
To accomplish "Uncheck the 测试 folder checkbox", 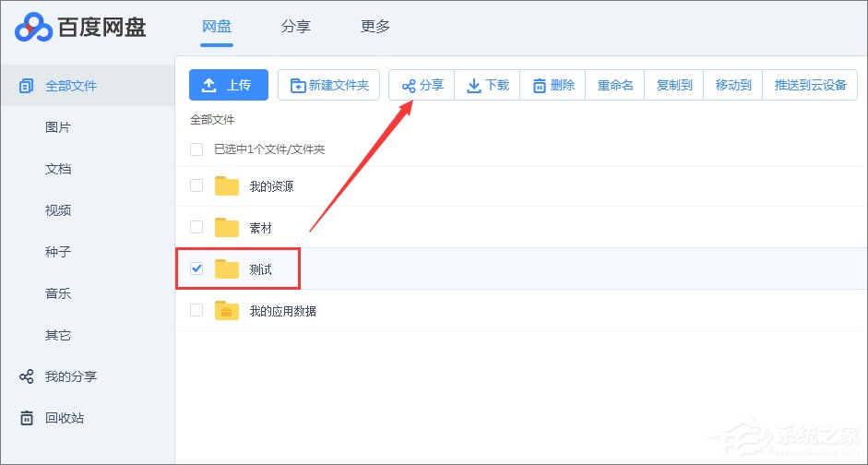I will click(196, 268).
